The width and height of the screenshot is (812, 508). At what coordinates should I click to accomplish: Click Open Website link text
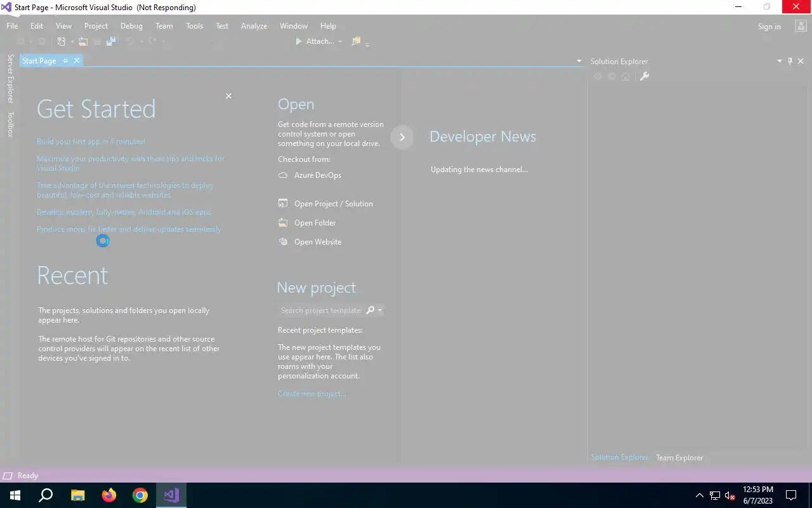coord(318,242)
